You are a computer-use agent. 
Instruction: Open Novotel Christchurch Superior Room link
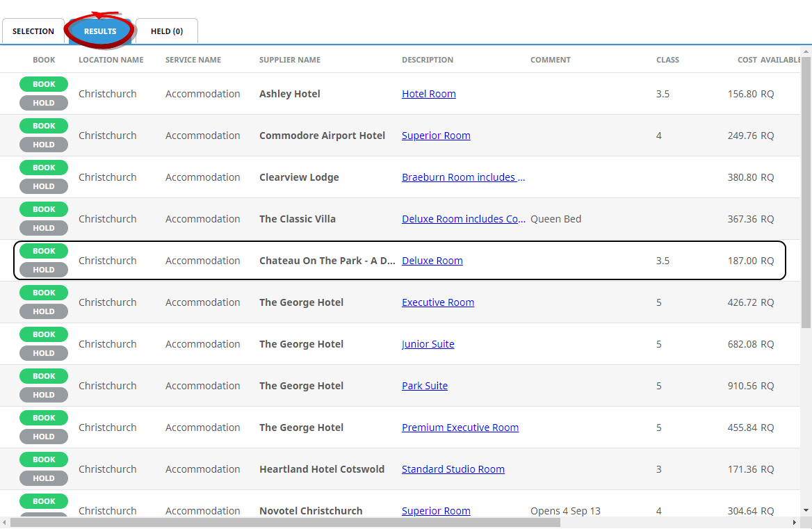[436, 511]
